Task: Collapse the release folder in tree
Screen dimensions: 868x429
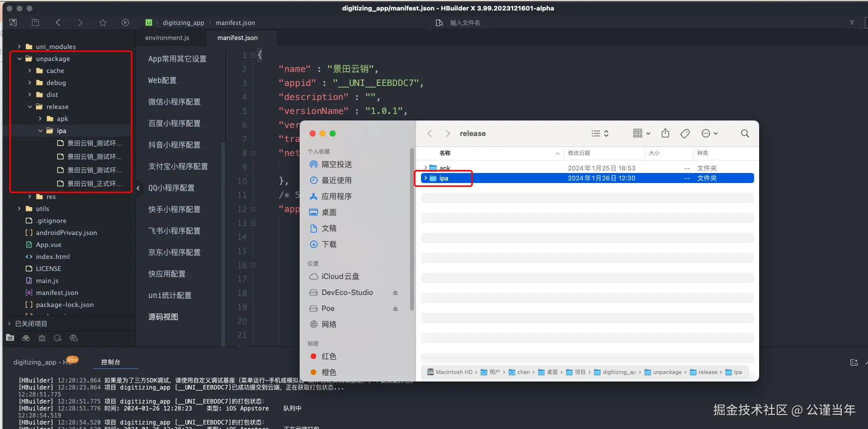Action: click(x=29, y=106)
